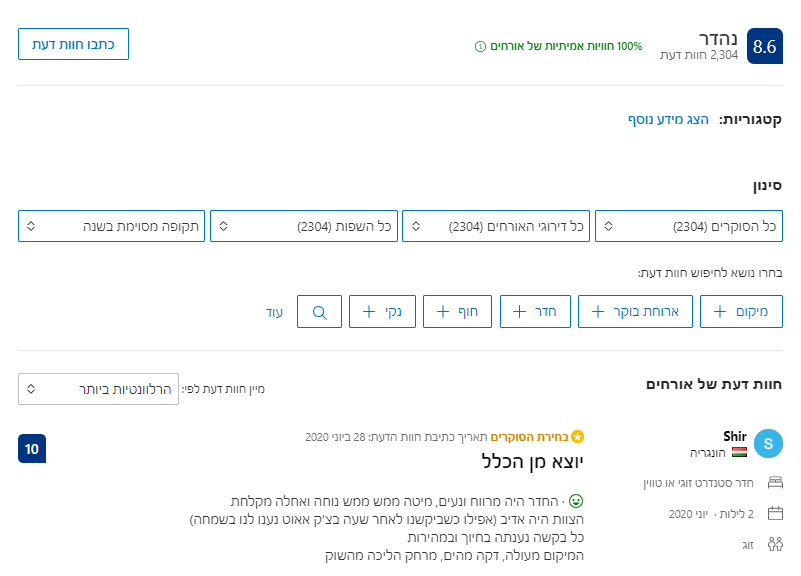Click Shir's round avatar icon
Image resolution: width=801 pixels, height=576 pixels.
767,444
